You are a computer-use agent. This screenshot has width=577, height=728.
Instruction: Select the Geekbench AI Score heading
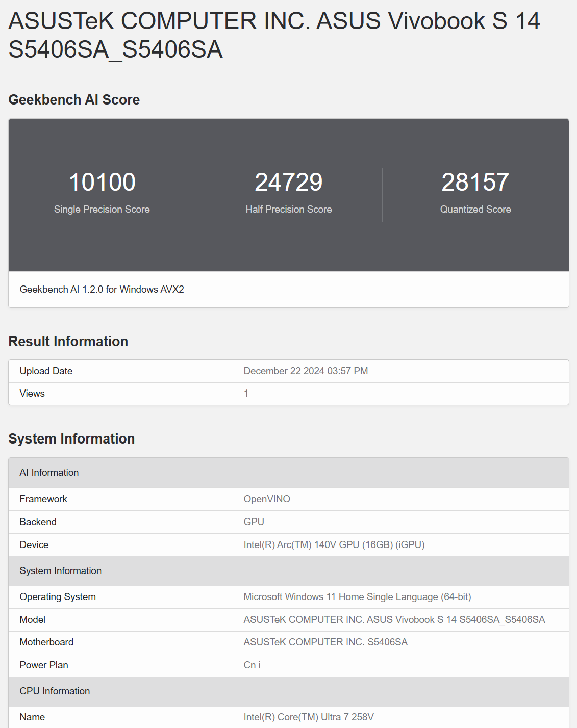74,99
